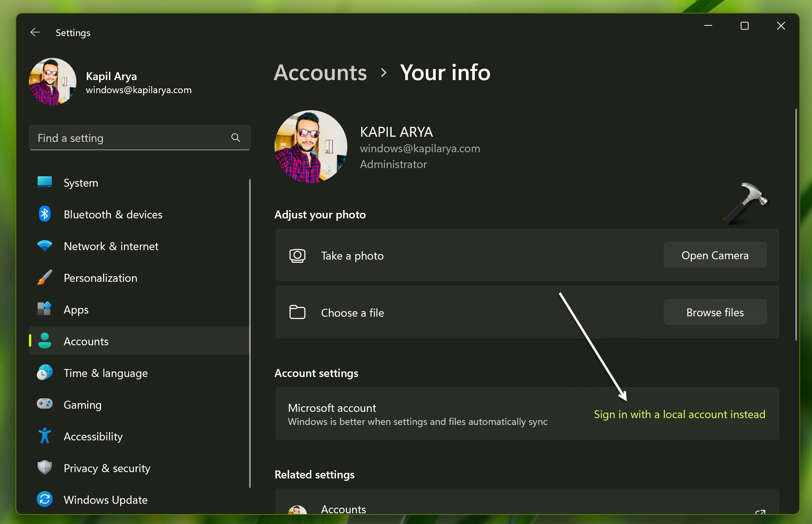The height and width of the screenshot is (524, 812).
Task: Click the System monitor icon
Action: 45,182
